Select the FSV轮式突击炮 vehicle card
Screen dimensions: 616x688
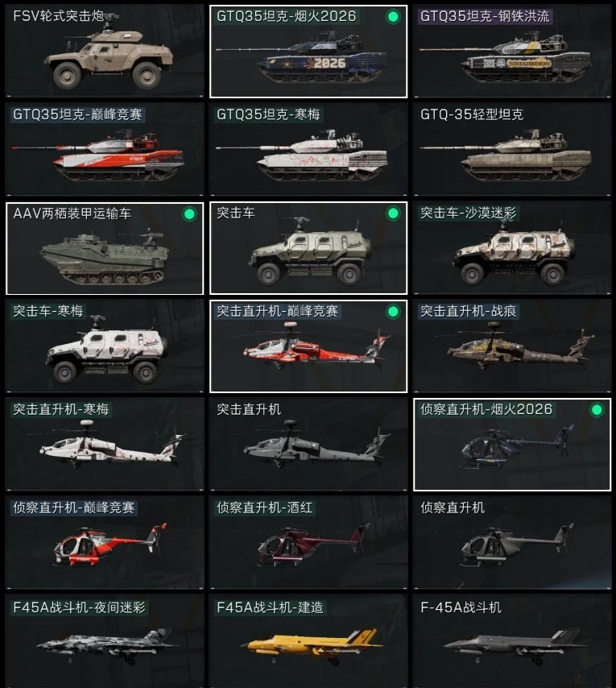(x=105, y=52)
